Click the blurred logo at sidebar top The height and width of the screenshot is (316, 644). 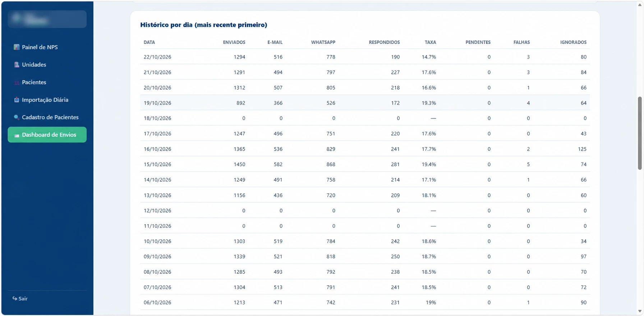(47, 19)
